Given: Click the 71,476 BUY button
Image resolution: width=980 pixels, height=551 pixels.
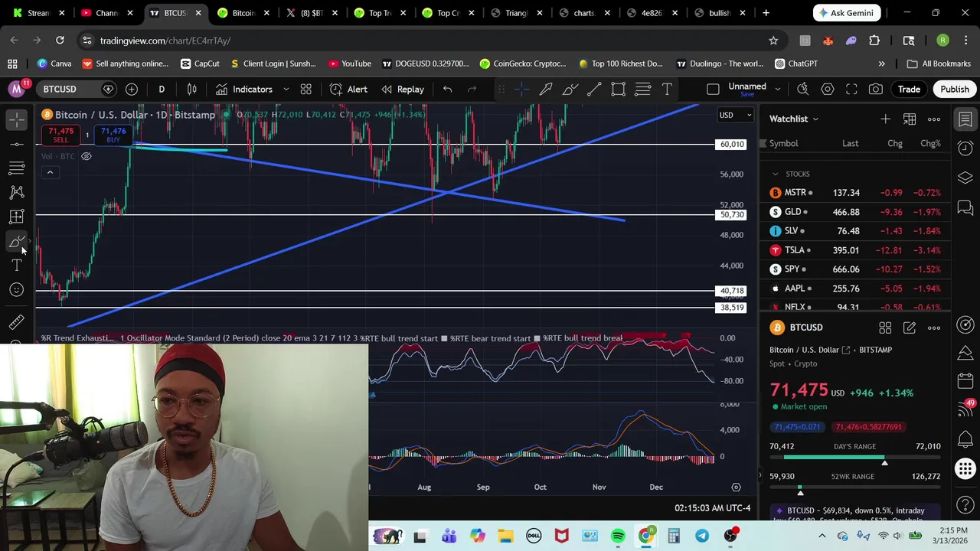Looking at the screenshot, I should (x=113, y=135).
